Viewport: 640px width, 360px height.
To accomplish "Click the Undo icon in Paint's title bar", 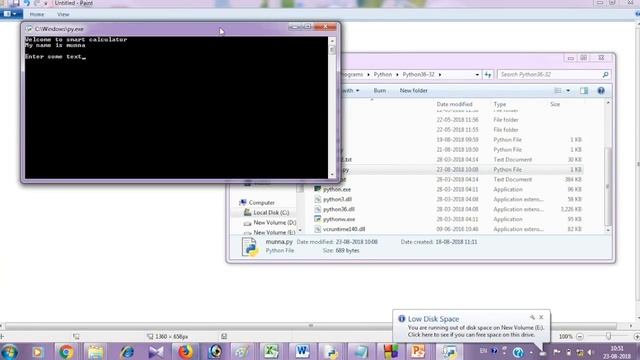I will click(27, 3).
